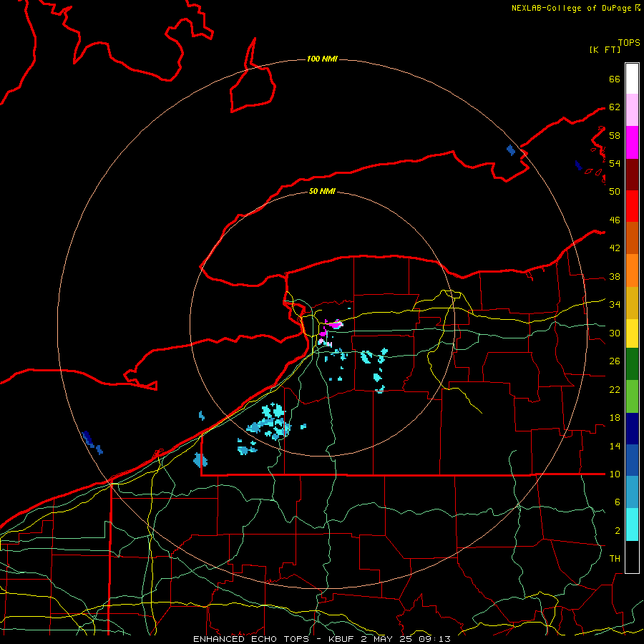Viewport: 644px width, 644px height.
Task: Click the 42 legend value
Action: pyautogui.click(x=615, y=248)
